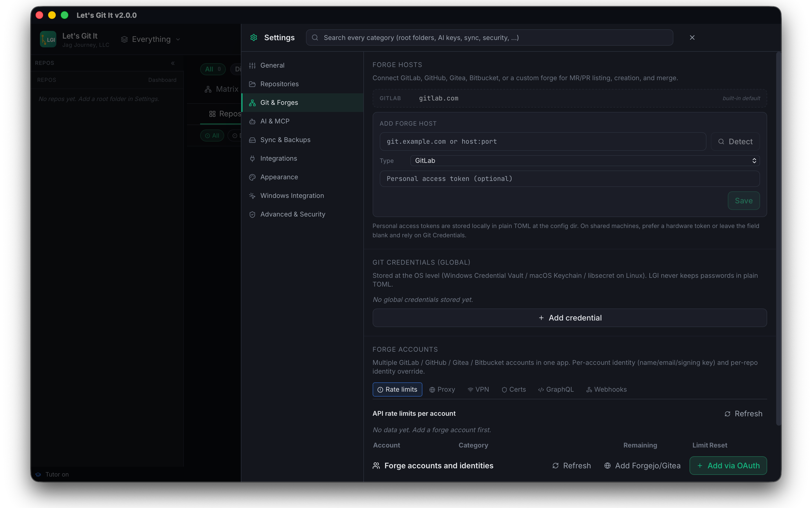Click the Detect button
This screenshot has height=508, width=812.
pyautogui.click(x=735, y=141)
